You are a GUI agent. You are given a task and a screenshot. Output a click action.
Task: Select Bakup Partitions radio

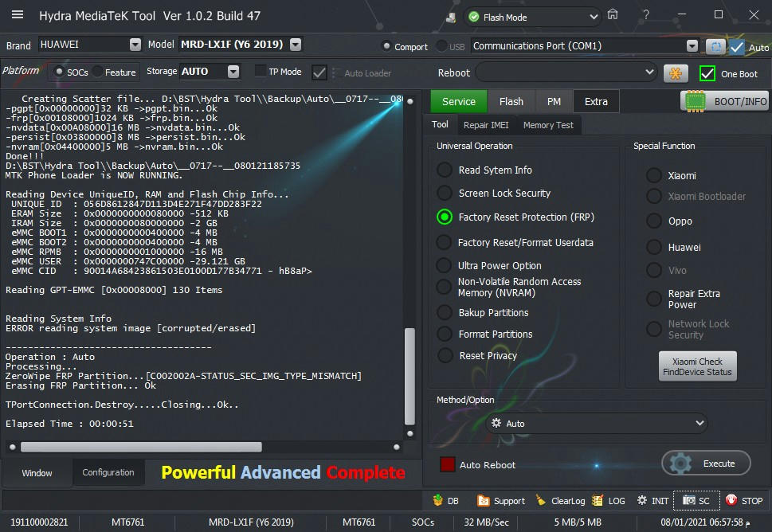(x=444, y=312)
